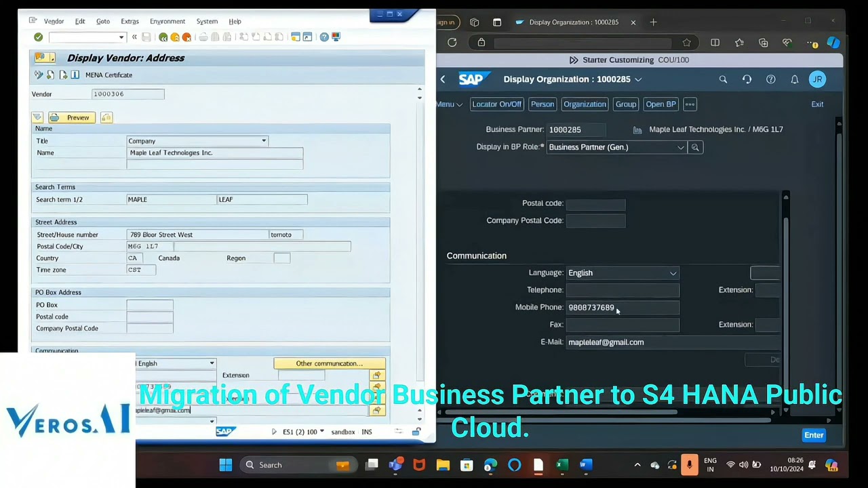This screenshot has width=868, height=488.
Task: Click the red Cancel icon in SAP toolbar
Action: [x=186, y=37]
